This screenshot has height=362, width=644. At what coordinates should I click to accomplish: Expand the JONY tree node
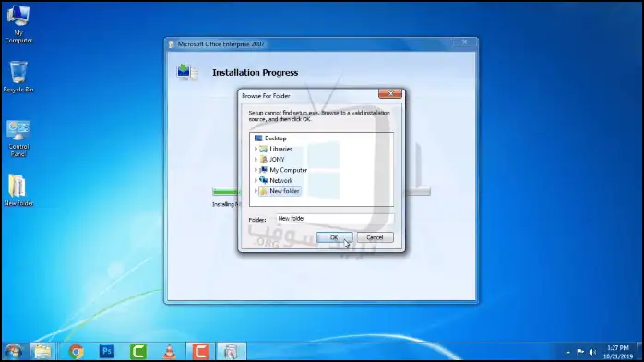[x=256, y=160]
